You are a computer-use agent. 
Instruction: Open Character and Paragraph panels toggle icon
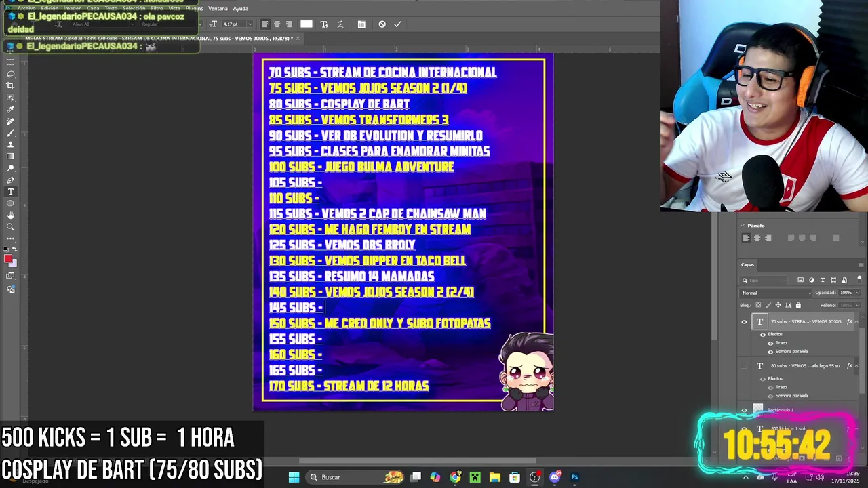point(361,24)
